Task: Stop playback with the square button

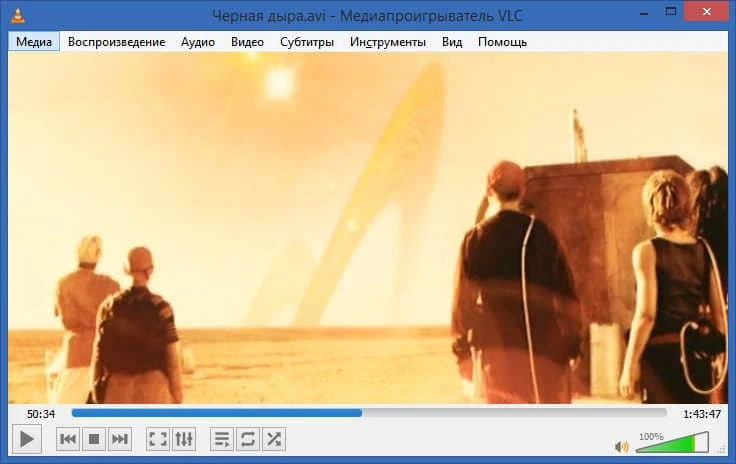Action: pyautogui.click(x=94, y=439)
